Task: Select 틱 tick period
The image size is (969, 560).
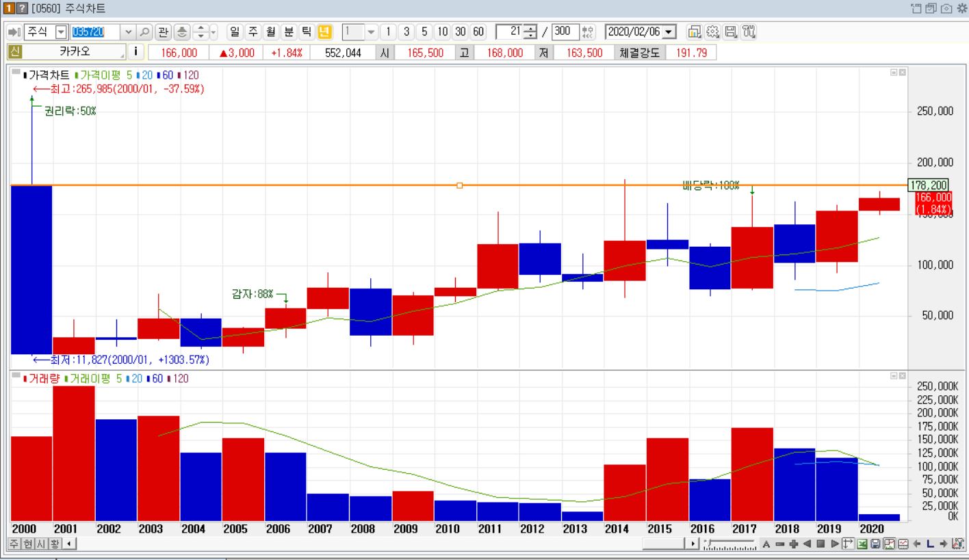Action: pyautogui.click(x=307, y=32)
